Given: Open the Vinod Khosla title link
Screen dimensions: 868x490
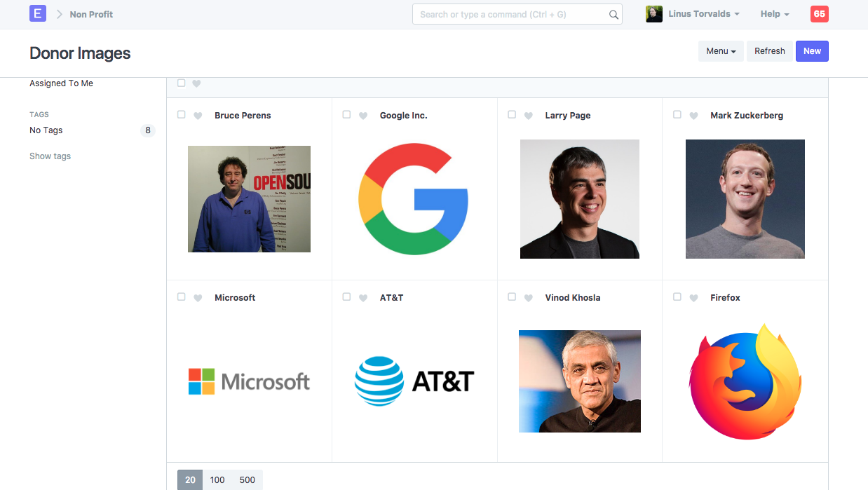Looking at the screenshot, I should pyautogui.click(x=573, y=298).
